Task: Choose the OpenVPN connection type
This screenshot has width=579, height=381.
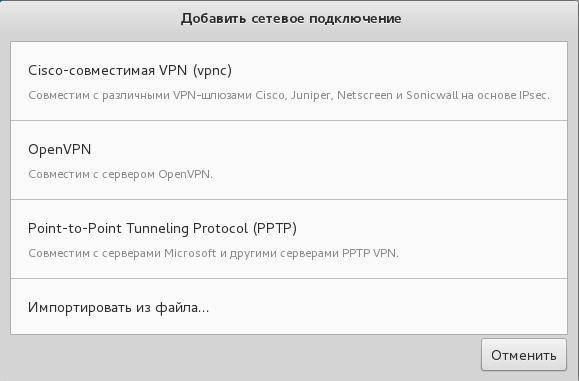Action: tap(289, 160)
